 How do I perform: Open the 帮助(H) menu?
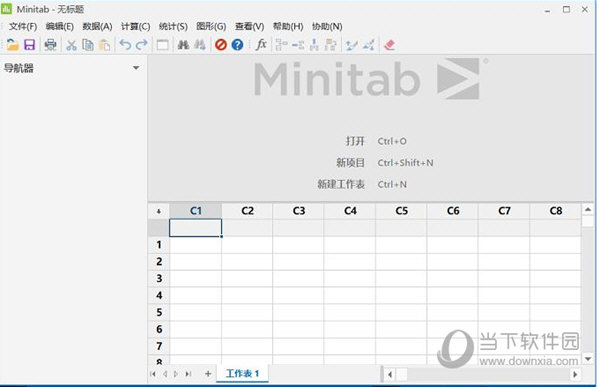tap(288, 26)
